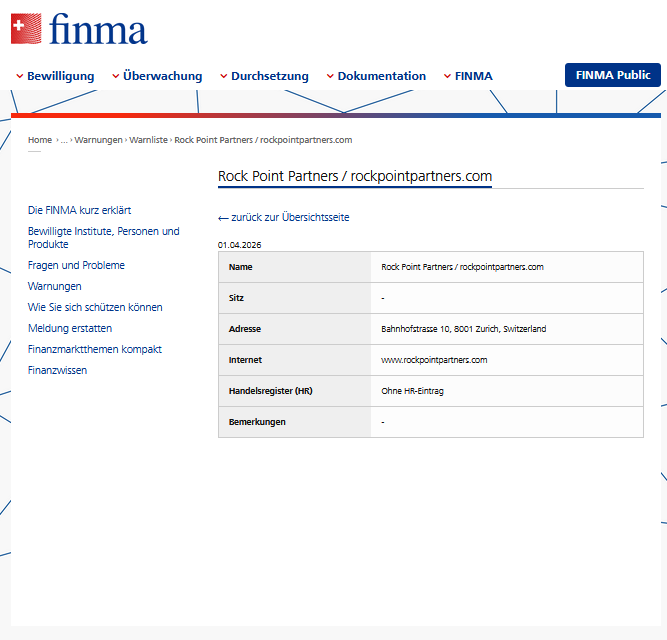Open 'Die FINMA kurz erklärt' sidebar link

80,210
